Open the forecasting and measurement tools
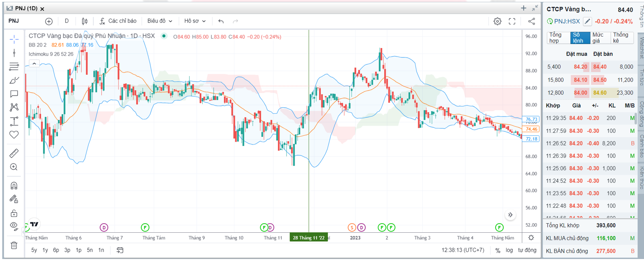Image resolution: width=644 pixels, height=264 pixels. [x=14, y=121]
